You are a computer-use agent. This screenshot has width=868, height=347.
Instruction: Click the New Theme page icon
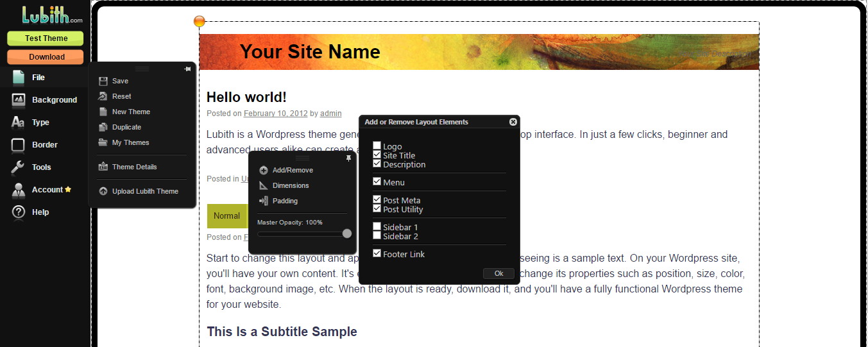[x=103, y=112]
